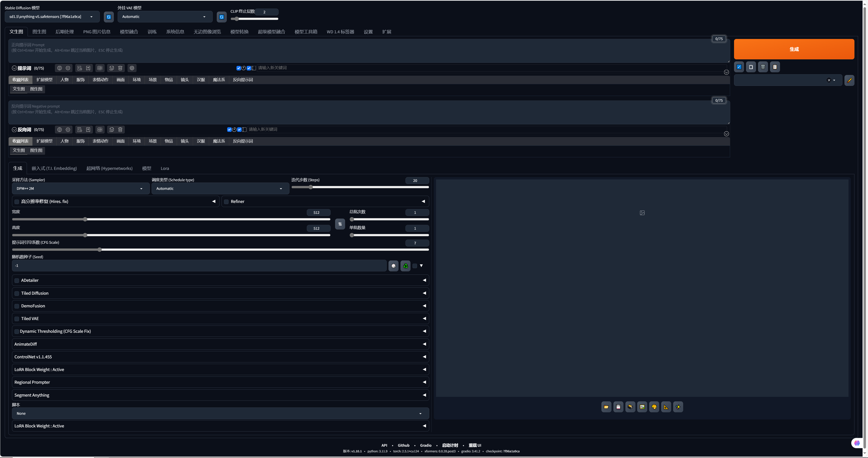Viewport: 868px width, 458px height.
Task: Click the Github footer link
Action: click(403, 445)
